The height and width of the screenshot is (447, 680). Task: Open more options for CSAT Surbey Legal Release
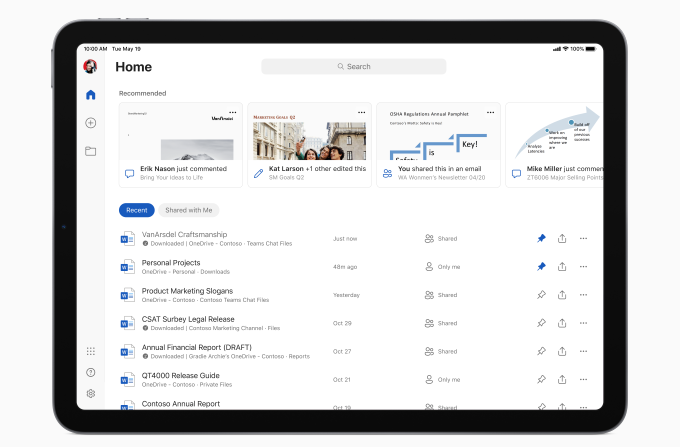(583, 323)
